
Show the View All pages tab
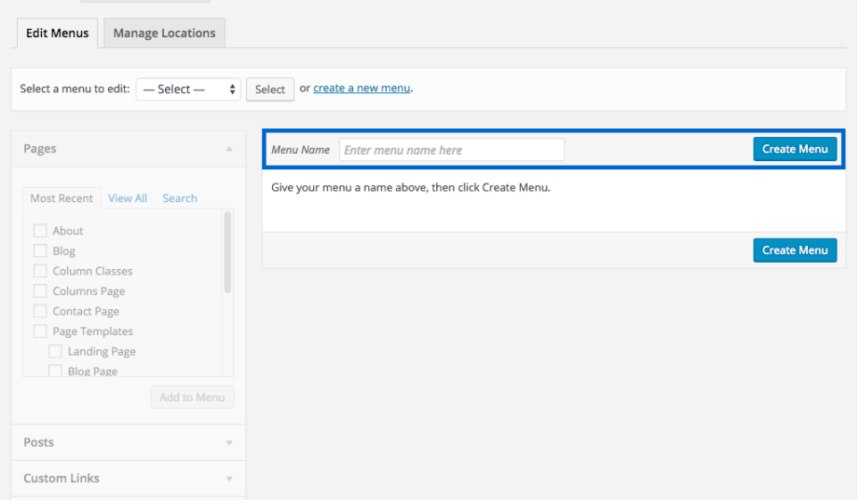[127, 198]
